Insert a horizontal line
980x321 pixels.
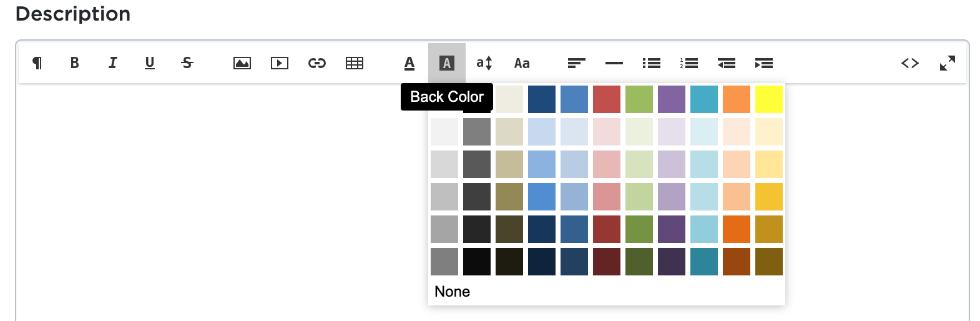pyautogui.click(x=614, y=63)
